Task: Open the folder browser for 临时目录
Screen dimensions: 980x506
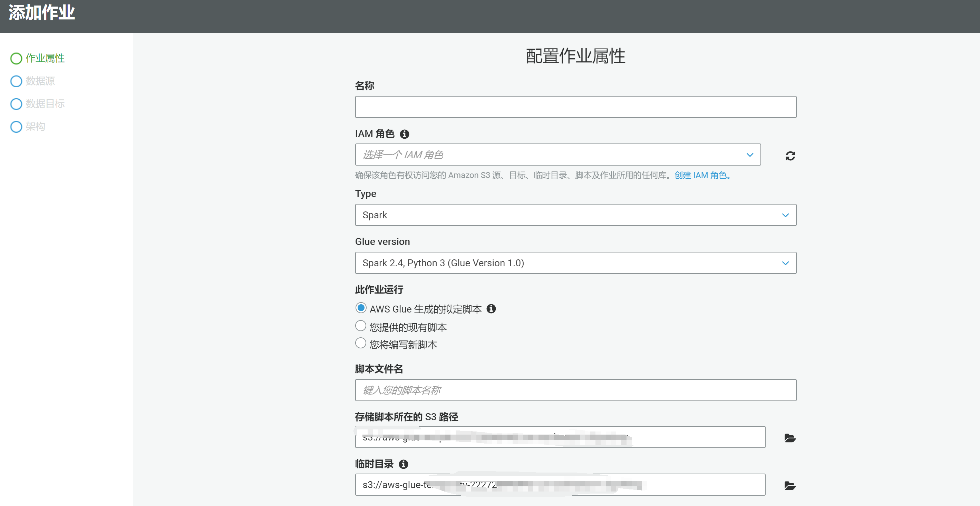Action: pyautogui.click(x=789, y=485)
